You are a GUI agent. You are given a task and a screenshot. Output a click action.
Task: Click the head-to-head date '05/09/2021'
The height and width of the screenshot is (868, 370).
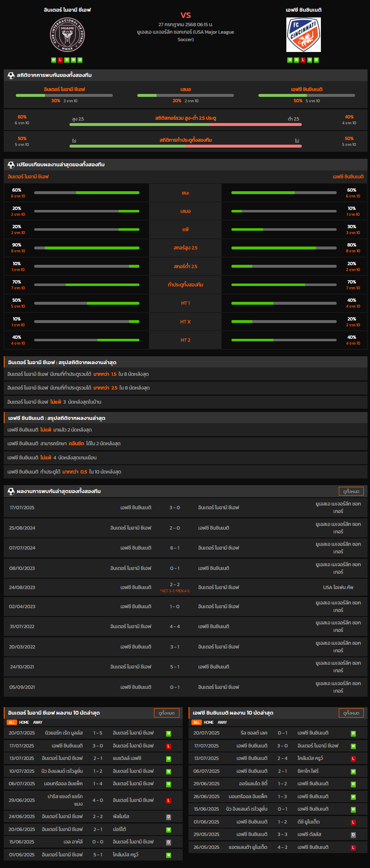tap(22, 687)
